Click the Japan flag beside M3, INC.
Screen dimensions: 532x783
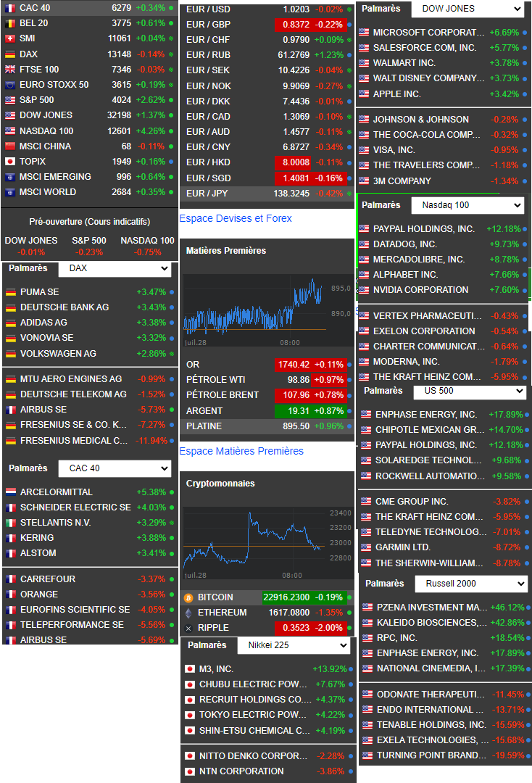pos(190,669)
